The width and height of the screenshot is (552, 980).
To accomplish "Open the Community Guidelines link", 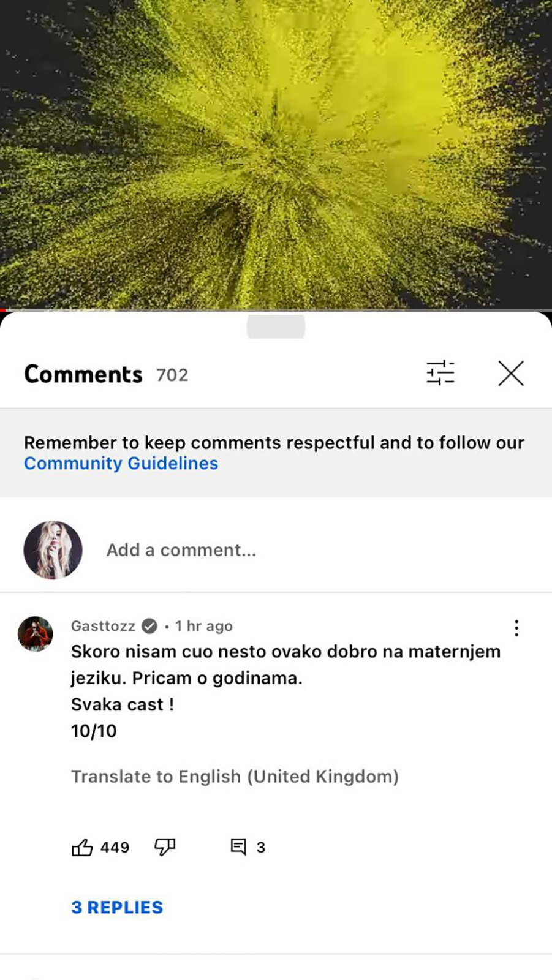I will click(x=121, y=463).
